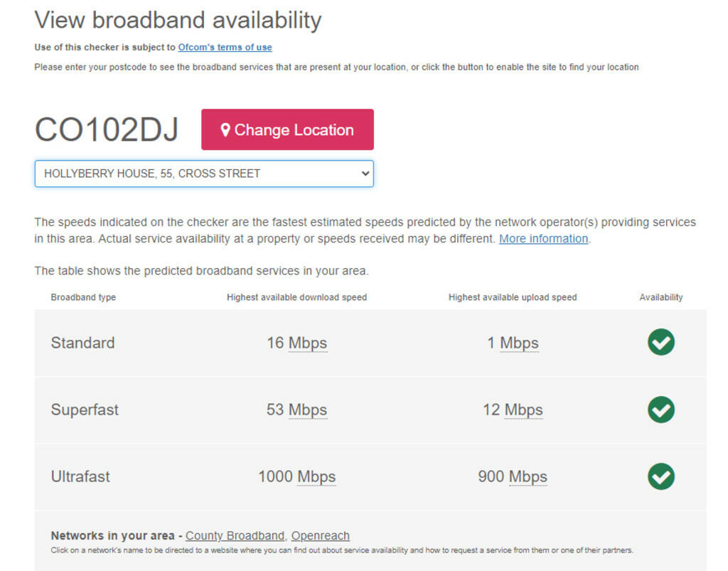Click the address selector chevron arrow

(365, 174)
